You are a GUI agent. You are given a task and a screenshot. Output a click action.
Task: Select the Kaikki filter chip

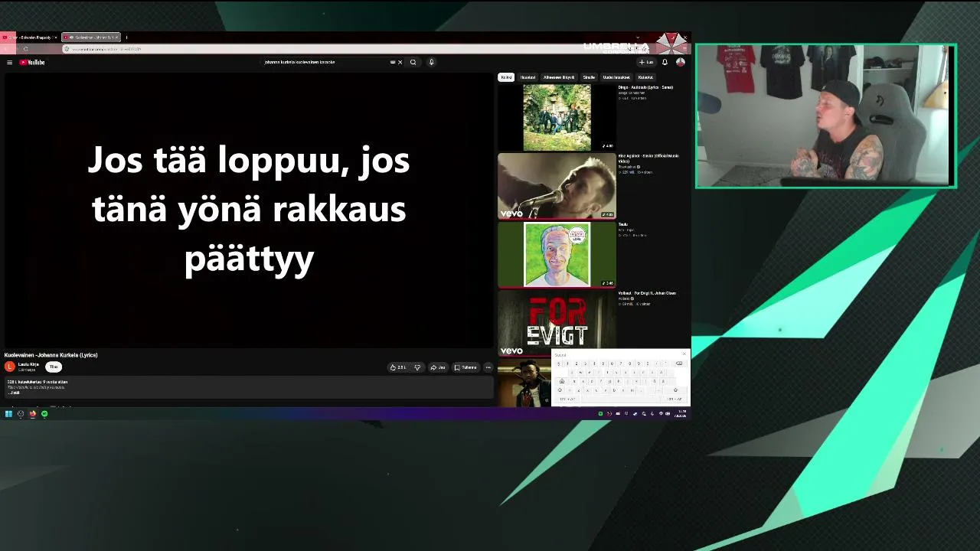pos(506,77)
